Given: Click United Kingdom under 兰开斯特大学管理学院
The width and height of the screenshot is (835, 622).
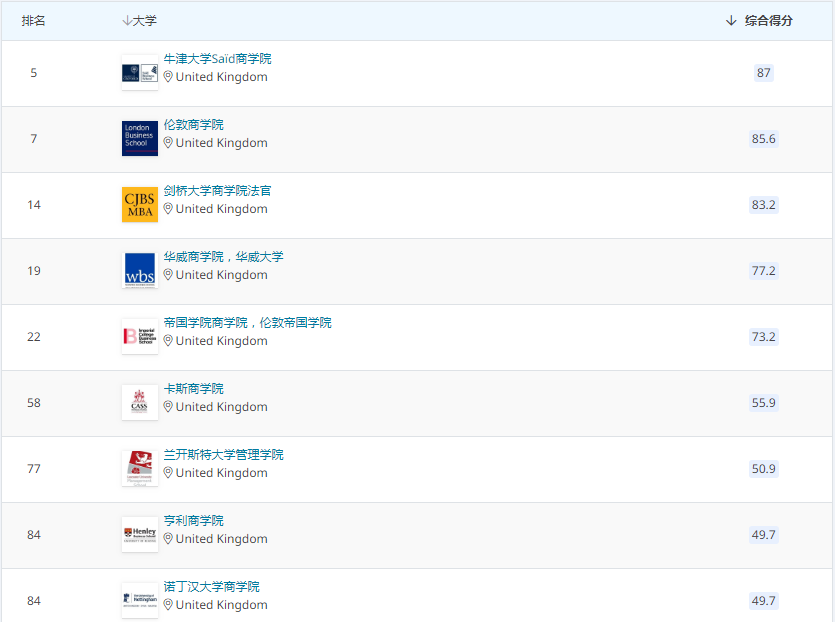Looking at the screenshot, I should pyautogui.click(x=222, y=473).
